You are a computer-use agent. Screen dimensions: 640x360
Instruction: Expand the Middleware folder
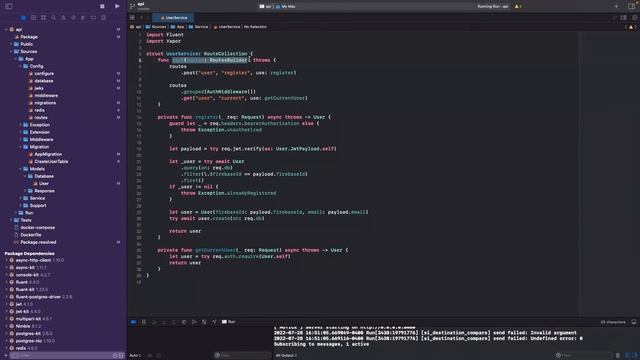pos(20,140)
